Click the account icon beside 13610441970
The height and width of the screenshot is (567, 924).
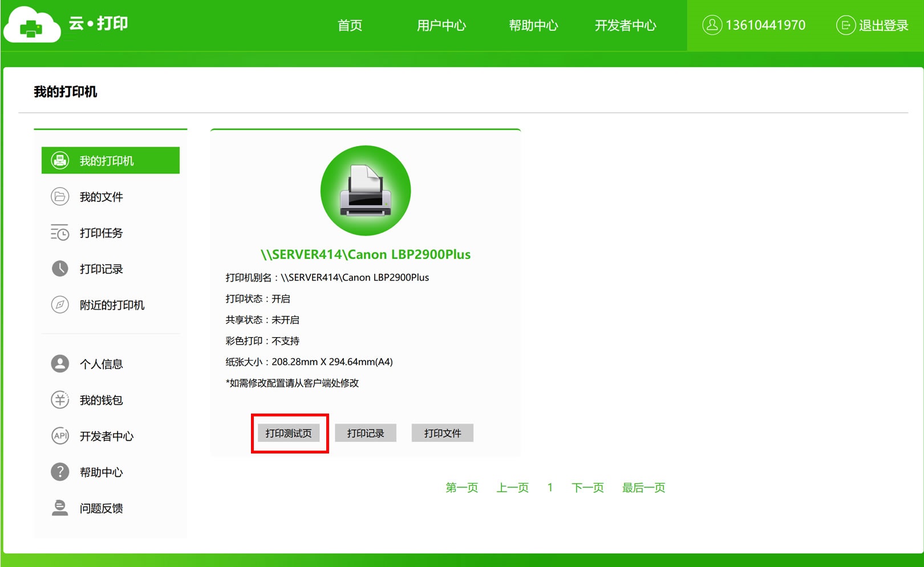pos(711,25)
